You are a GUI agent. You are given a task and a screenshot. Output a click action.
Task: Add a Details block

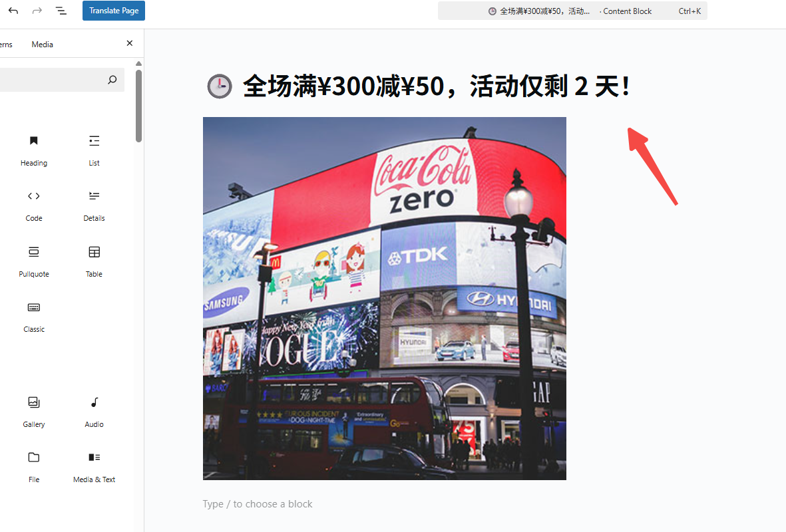(x=94, y=205)
